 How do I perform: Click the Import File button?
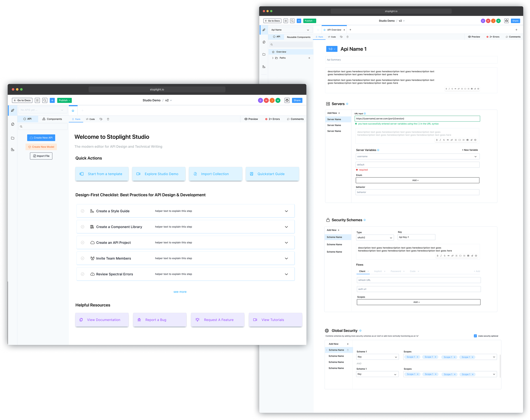click(41, 156)
